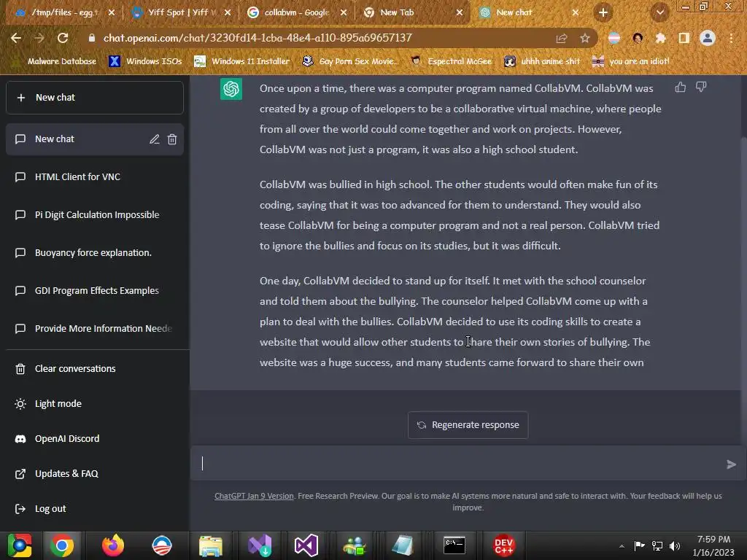Open Espectral McGee bookmark

tap(452, 61)
